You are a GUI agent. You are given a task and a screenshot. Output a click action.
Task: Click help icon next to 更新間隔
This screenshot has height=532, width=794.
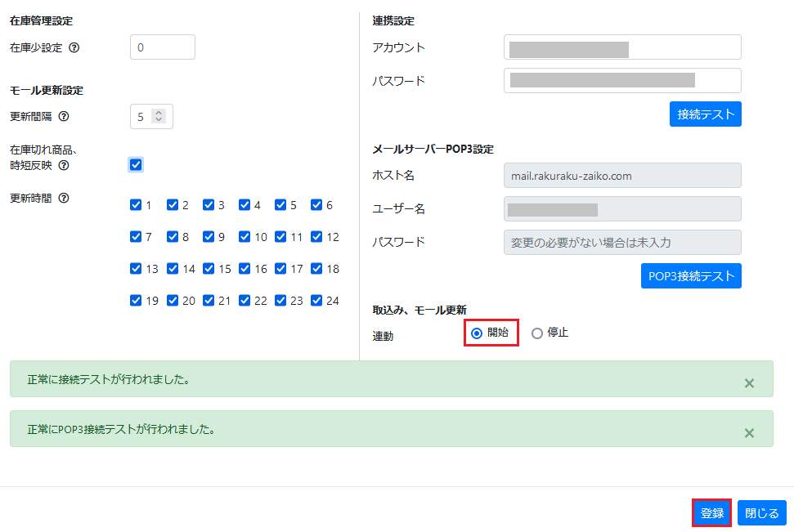pyautogui.click(x=63, y=116)
